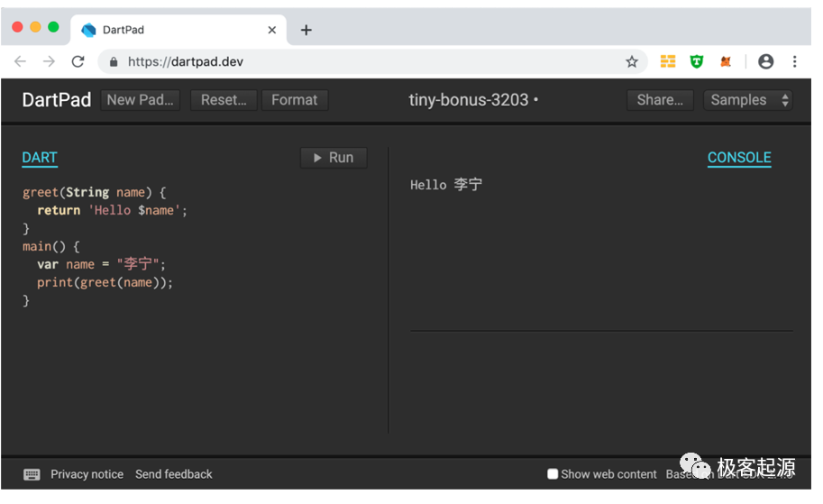Viewport: 823px width, 504px height.
Task: Expand the Samples dropdown
Action: click(x=749, y=100)
